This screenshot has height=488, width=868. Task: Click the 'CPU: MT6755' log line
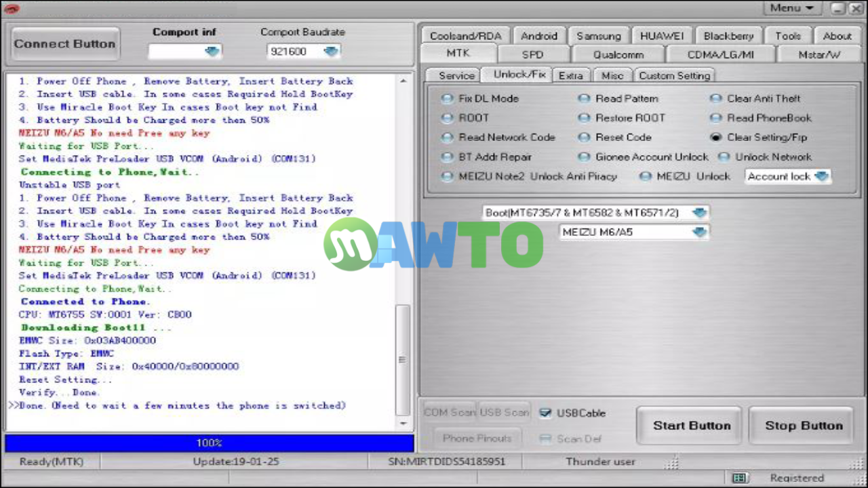(x=105, y=315)
